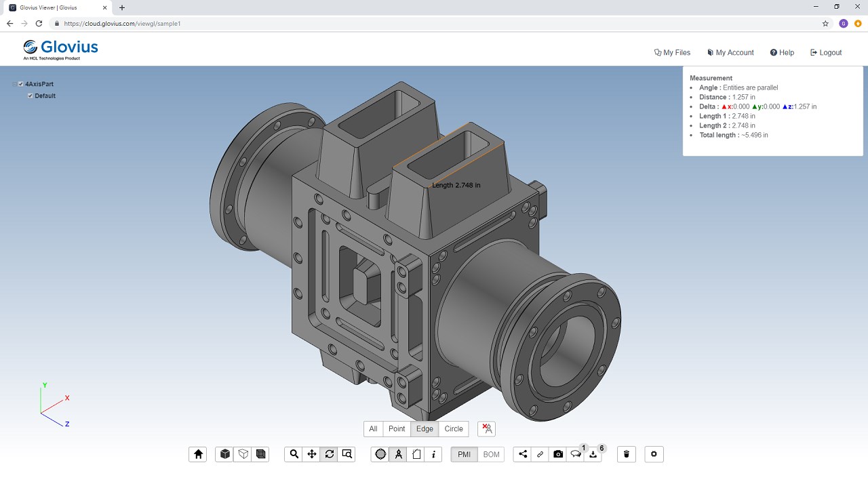Switch measurement filter to Circle

454,429
